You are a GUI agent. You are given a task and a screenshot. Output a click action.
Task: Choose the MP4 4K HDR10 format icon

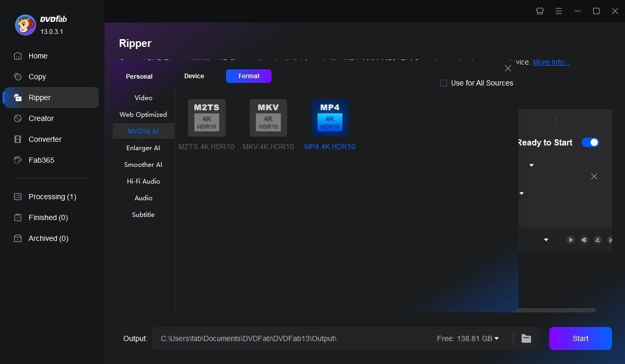tap(329, 118)
